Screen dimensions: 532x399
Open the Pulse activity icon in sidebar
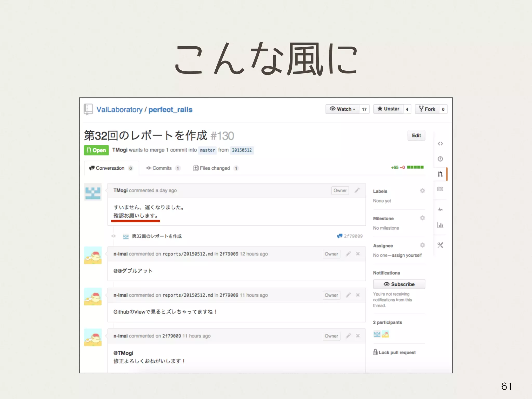point(440,209)
